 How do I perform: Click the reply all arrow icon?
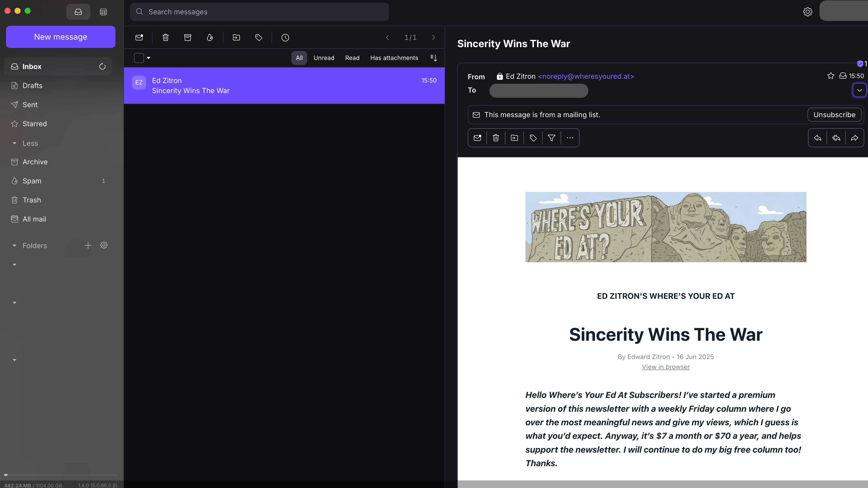point(836,138)
